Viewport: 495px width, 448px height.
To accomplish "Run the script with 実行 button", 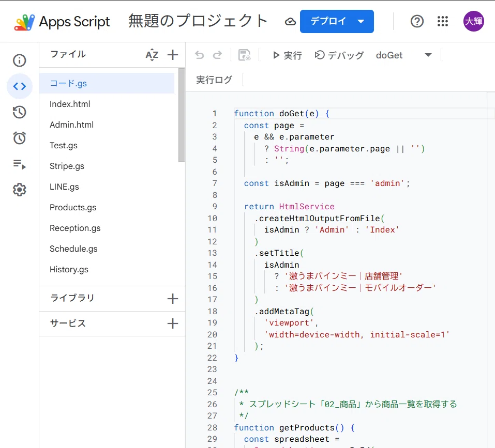I will click(287, 55).
